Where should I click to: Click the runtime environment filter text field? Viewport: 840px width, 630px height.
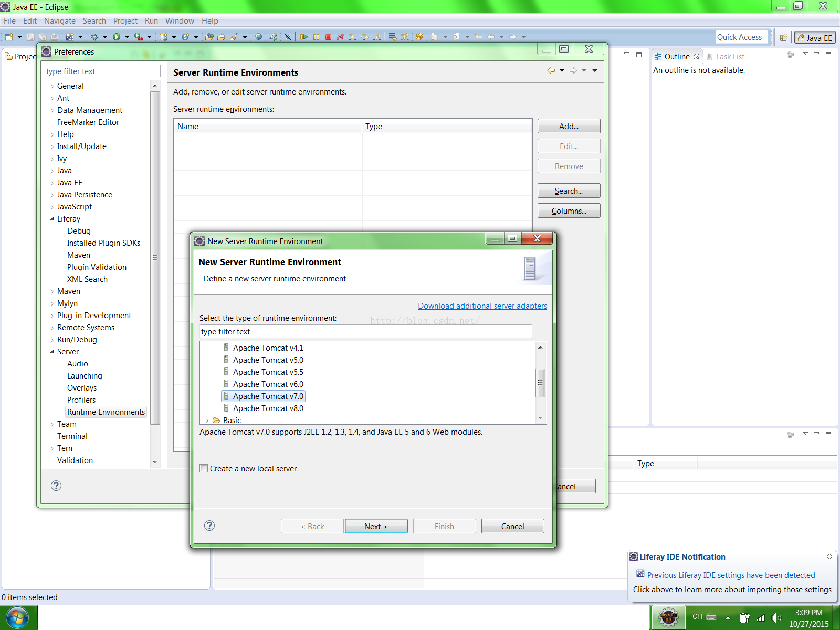pyautogui.click(x=365, y=331)
